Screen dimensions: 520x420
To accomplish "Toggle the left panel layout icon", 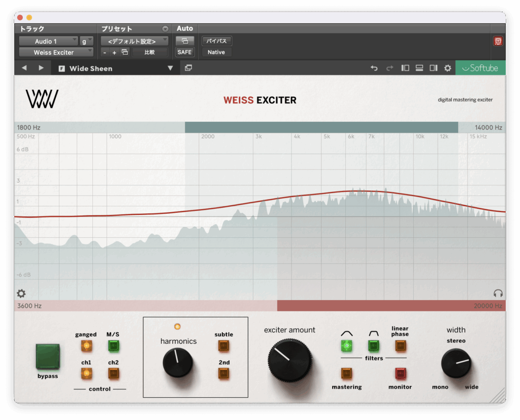I will click(x=405, y=68).
